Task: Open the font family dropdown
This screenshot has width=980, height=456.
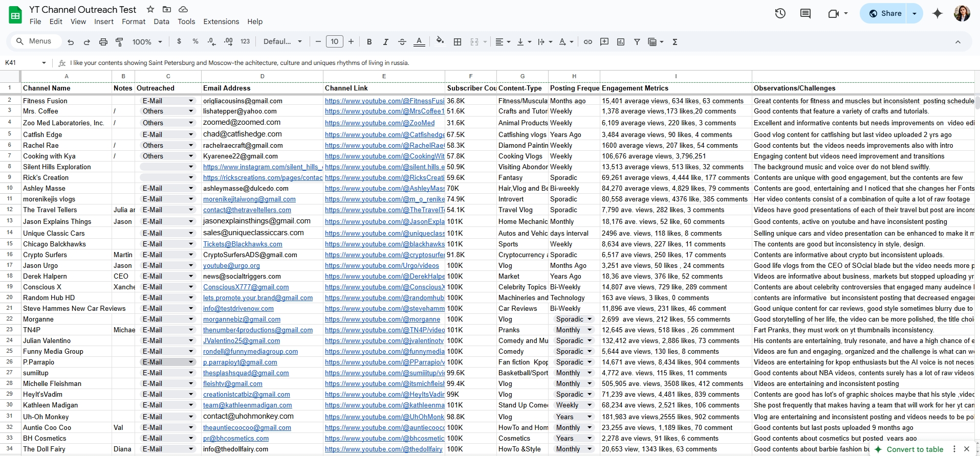Action: click(282, 41)
